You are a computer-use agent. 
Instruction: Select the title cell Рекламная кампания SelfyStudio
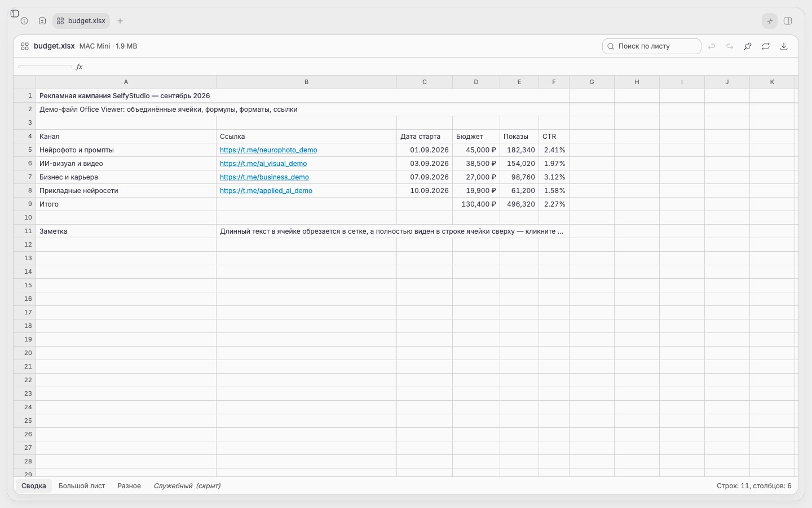pyautogui.click(x=303, y=96)
